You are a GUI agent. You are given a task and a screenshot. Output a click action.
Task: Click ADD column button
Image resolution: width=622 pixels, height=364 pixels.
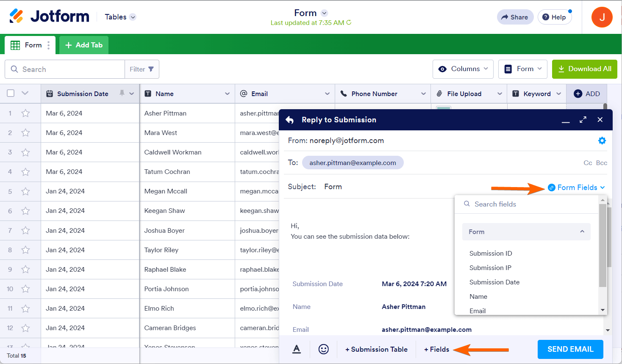tap(587, 94)
